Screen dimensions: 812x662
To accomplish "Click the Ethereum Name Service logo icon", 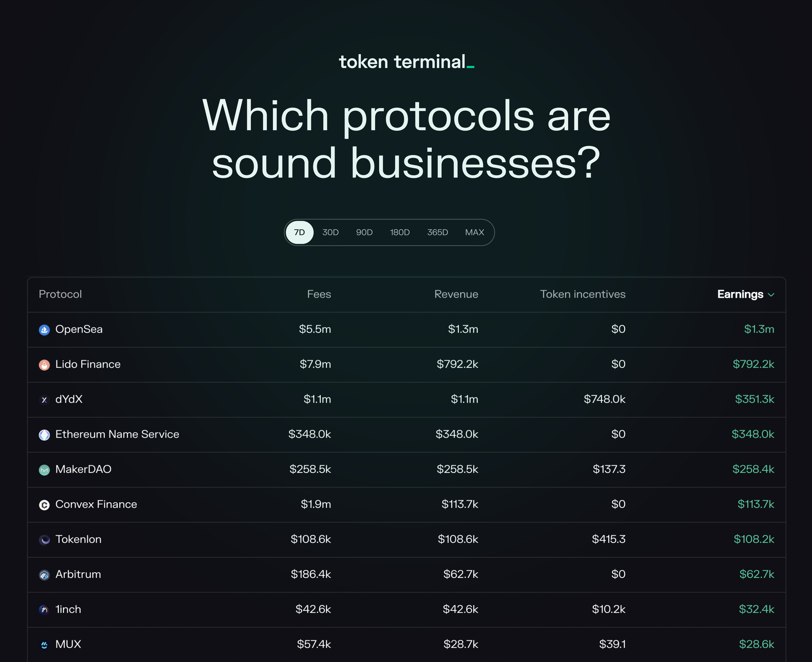I will coord(44,435).
